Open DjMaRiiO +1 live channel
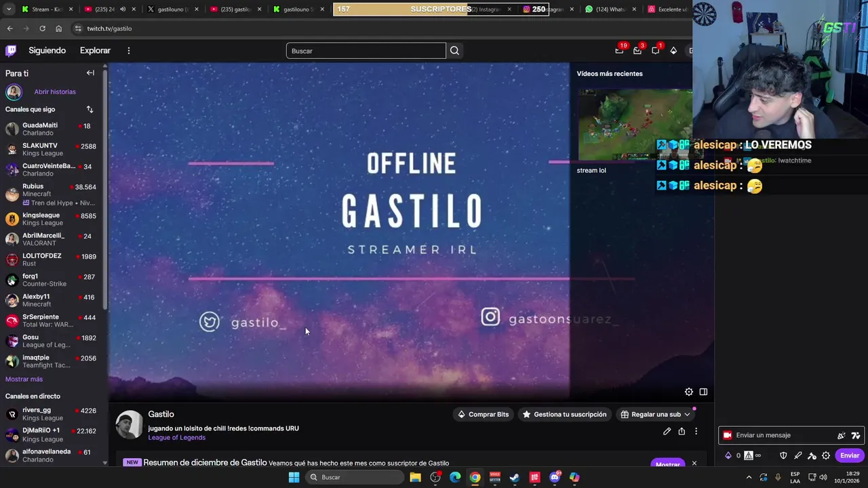Image resolution: width=868 pixels, height=488 pixels. 54,434
